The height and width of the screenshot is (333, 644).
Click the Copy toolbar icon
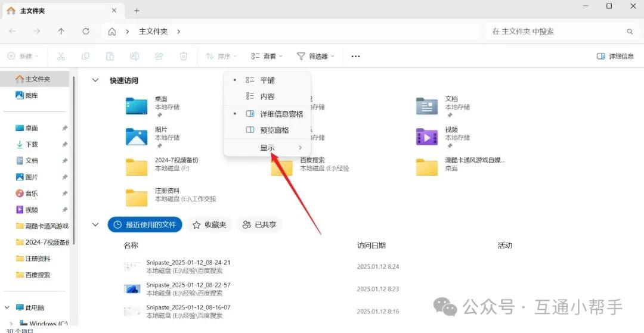85,56
